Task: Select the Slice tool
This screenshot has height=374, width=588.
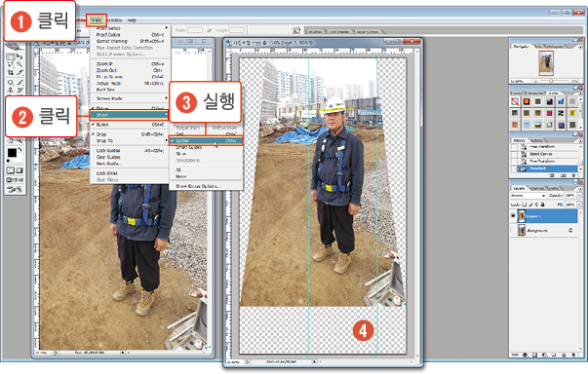Action: click(x=20, y=72)
